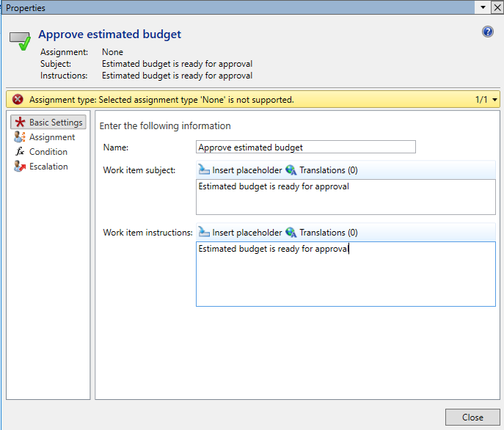Insert placeholder for work item subject

240,170
